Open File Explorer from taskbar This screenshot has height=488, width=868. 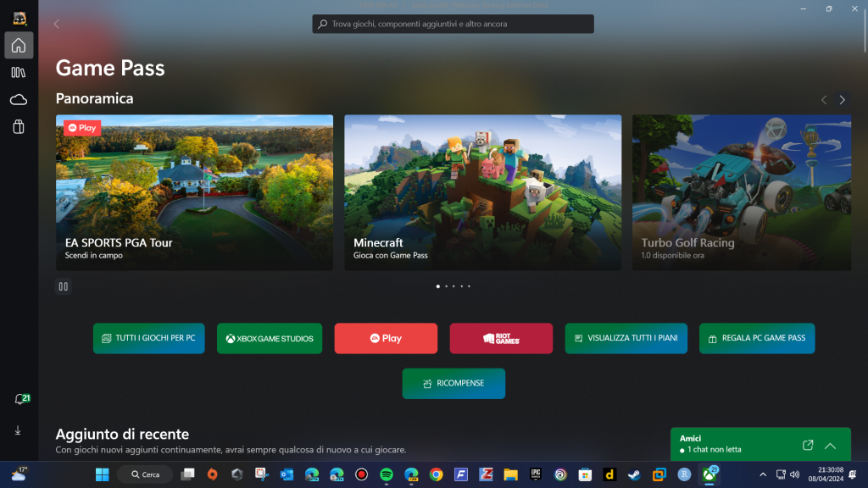click(510, 474)
